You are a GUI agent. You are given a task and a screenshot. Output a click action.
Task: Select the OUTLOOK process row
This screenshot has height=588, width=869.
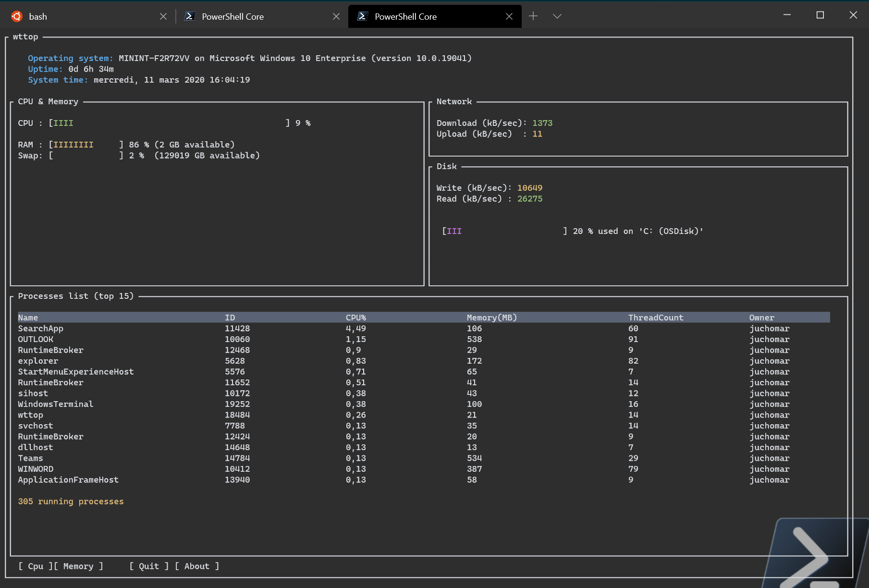(x=424, y=339)
